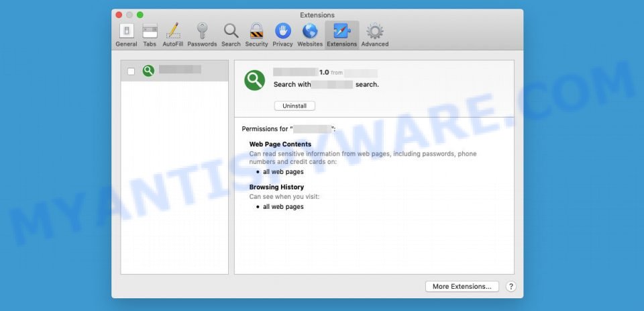
Task: Open More Extensions
Action: [x=462, y=287]
